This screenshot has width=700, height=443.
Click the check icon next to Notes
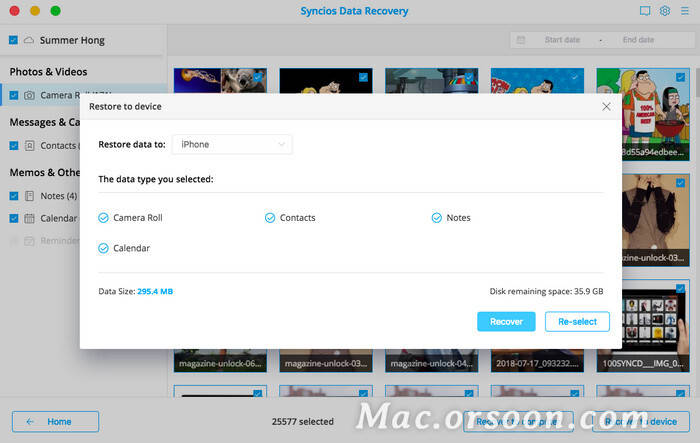(x=437, y=217)
